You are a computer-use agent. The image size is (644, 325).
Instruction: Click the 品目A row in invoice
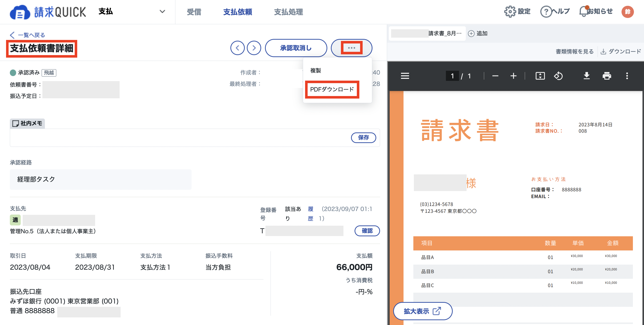coord(523,258)
